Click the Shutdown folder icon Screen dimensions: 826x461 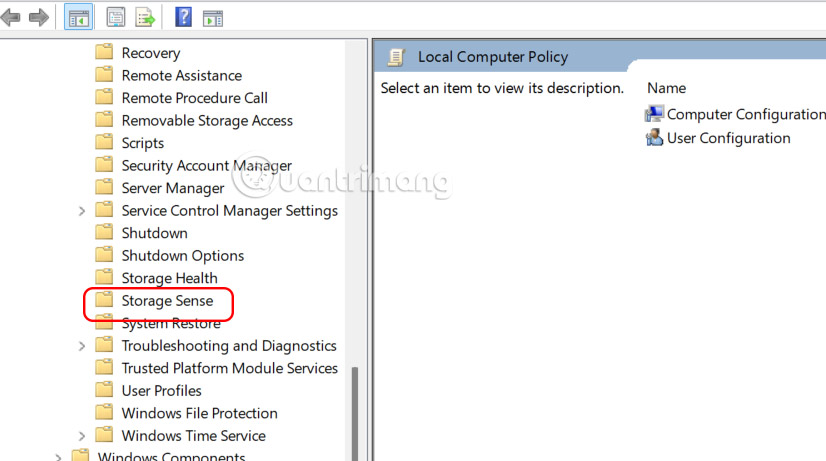104,232
